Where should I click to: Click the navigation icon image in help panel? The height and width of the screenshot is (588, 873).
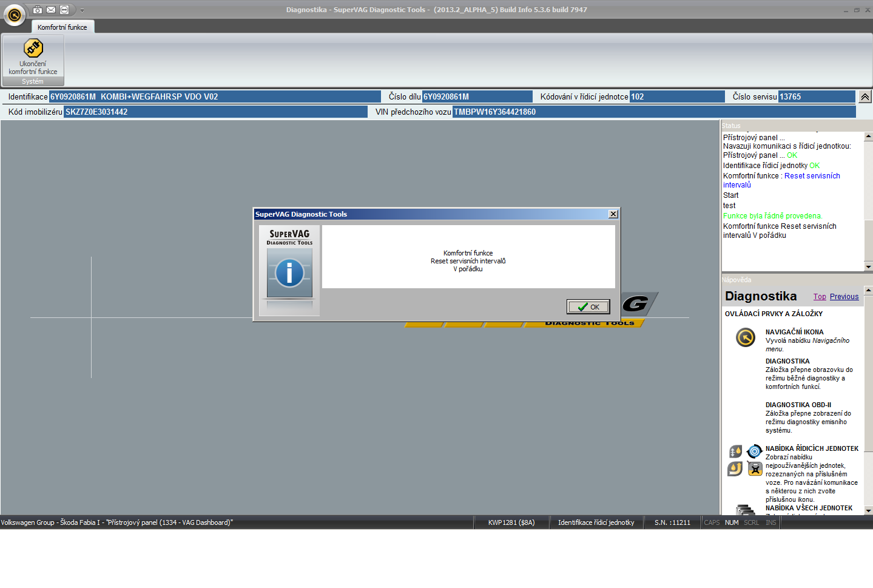pos(746,337)
